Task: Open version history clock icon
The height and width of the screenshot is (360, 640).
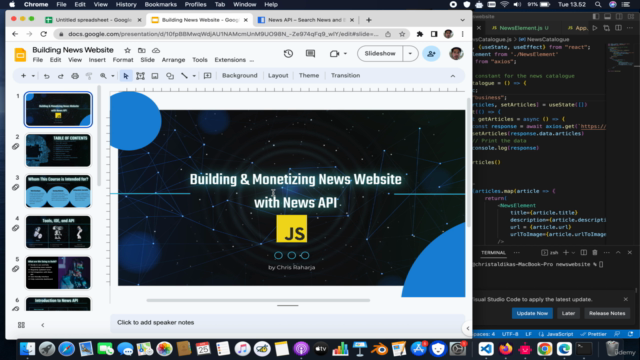Action: (288, 53)
